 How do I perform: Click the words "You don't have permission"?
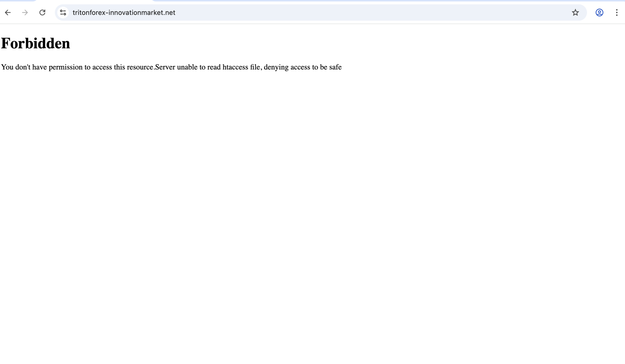click(42, 67)
